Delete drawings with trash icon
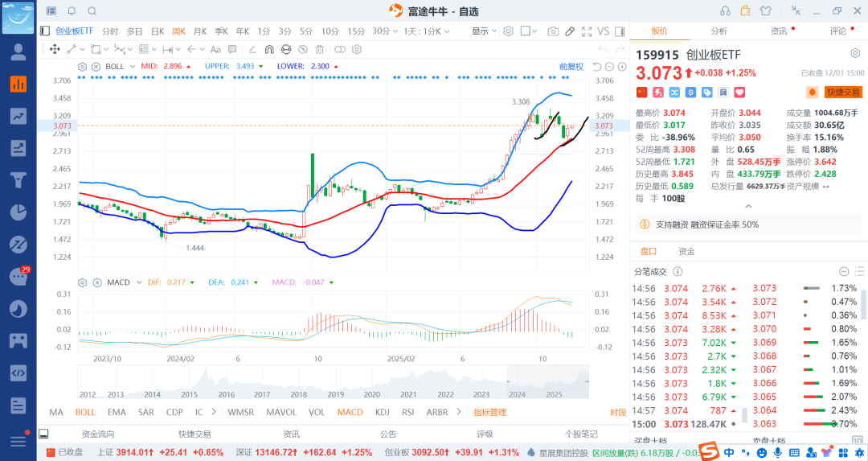 (319, 49)
